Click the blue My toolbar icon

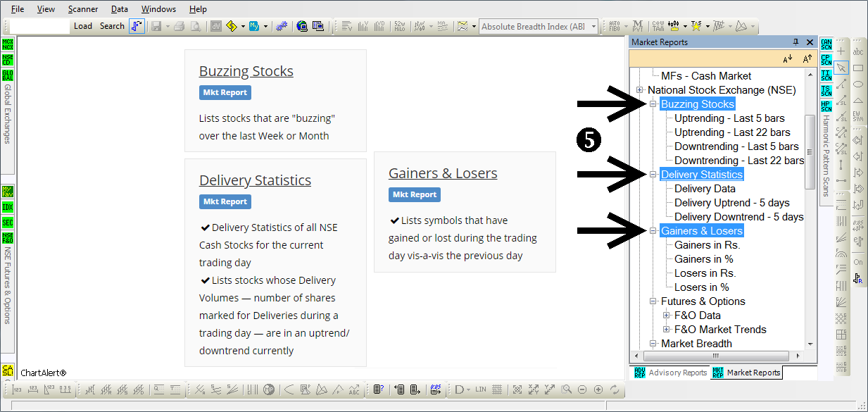255,26
